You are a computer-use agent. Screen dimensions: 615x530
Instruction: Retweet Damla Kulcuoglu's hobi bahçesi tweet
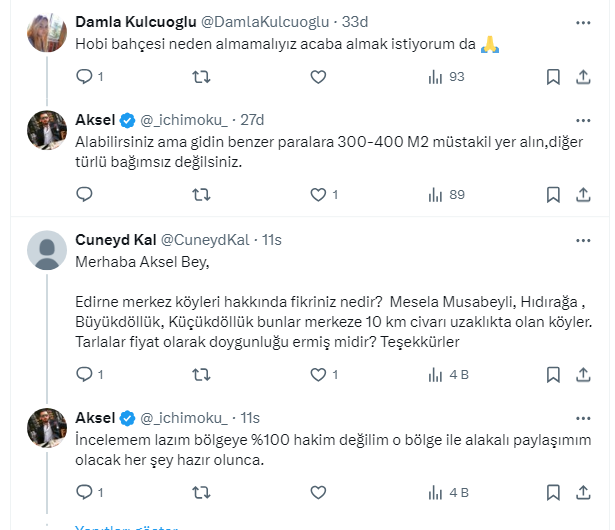201,77
